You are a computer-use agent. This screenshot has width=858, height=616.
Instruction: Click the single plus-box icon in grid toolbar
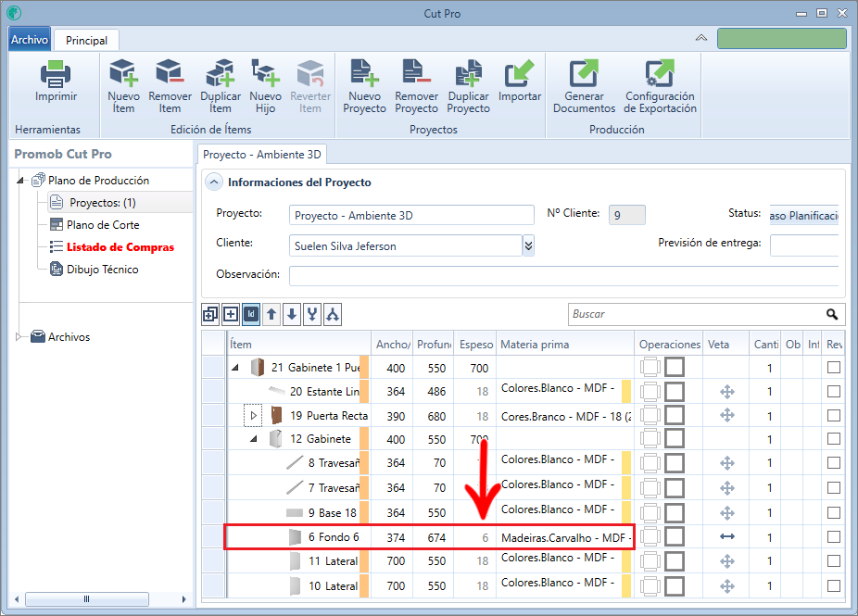(x=231, y=315)
